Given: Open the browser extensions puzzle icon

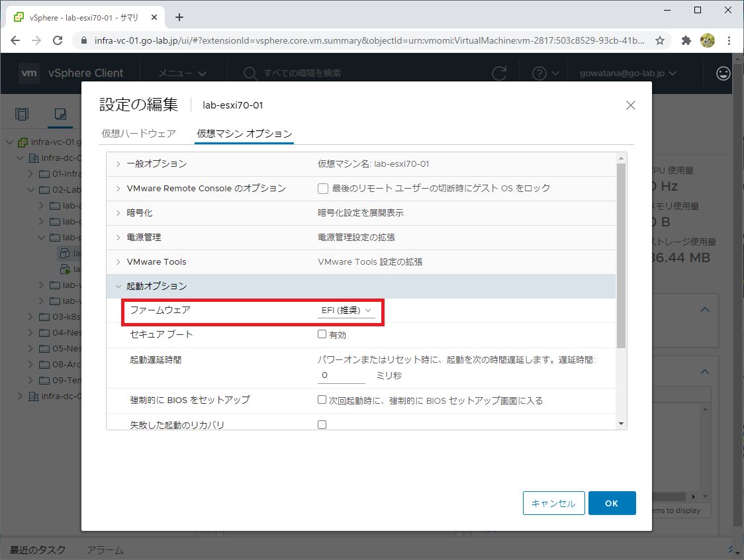Looking at the screenshot, I should pyautogui.click(x=686, y=40).
